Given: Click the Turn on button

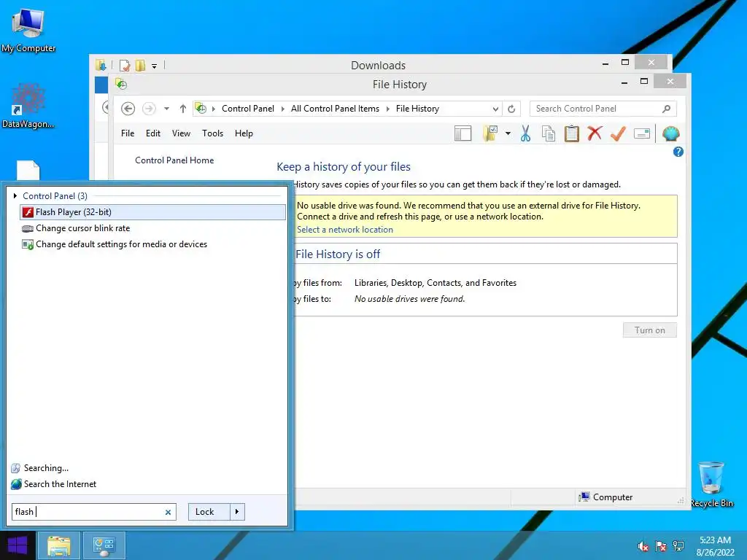Looking at the screenshot, I should 650,330.
